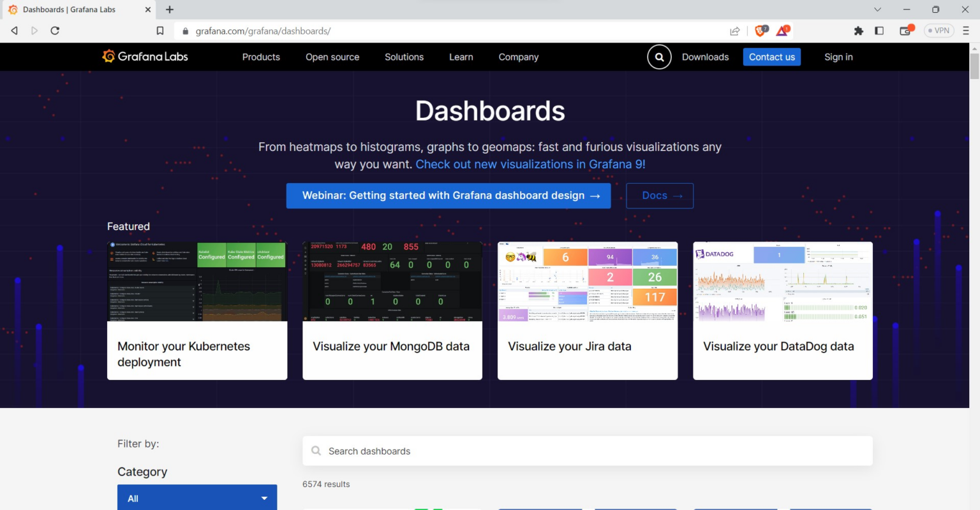
Task: Reload the current page
Action: click(x=55, y=30)
